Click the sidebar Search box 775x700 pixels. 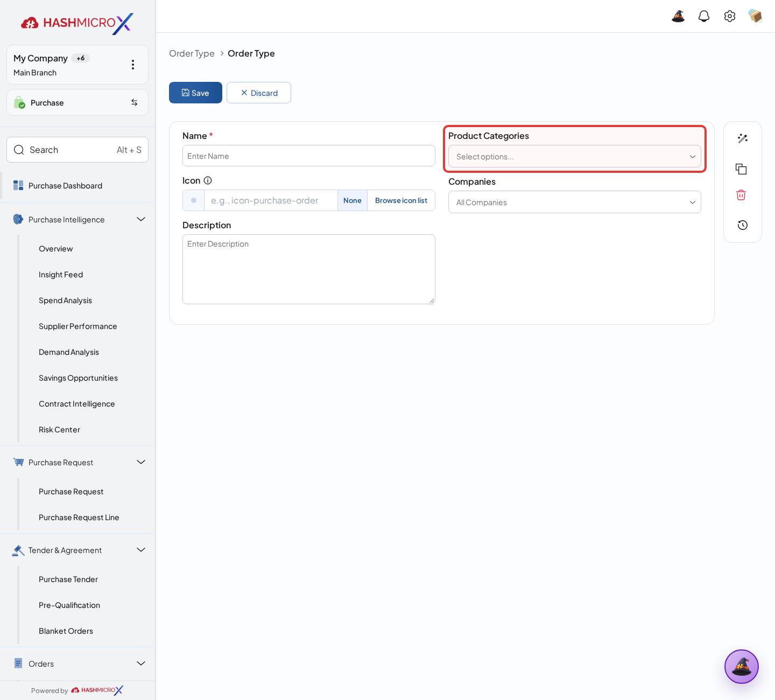pyautogui.click(x=77, y=150)
